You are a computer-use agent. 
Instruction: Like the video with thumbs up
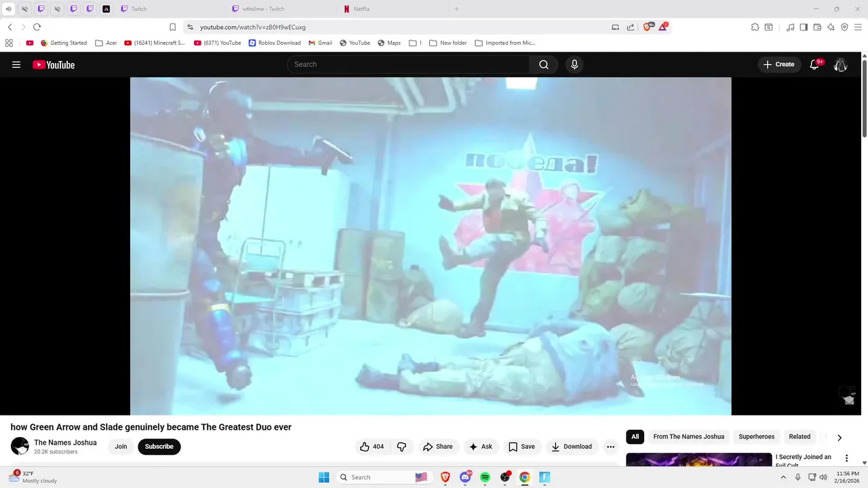click(372, 447)
